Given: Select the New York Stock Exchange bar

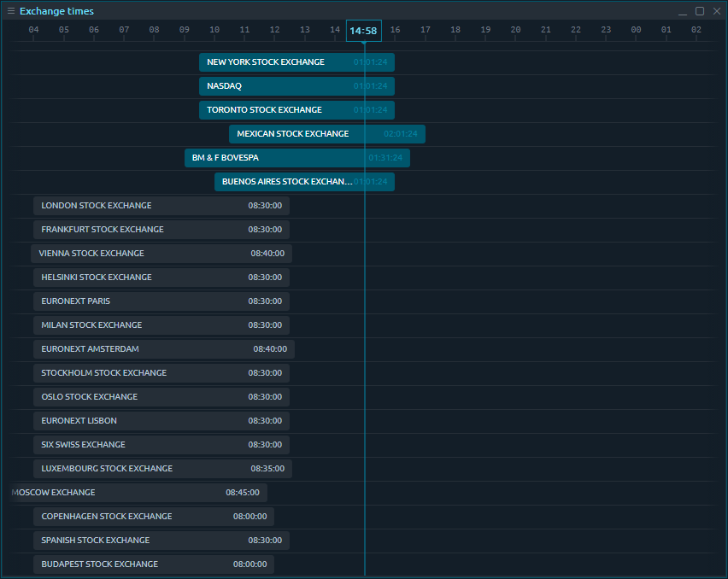Looking at the screenshot, I should tap(296, 62).
